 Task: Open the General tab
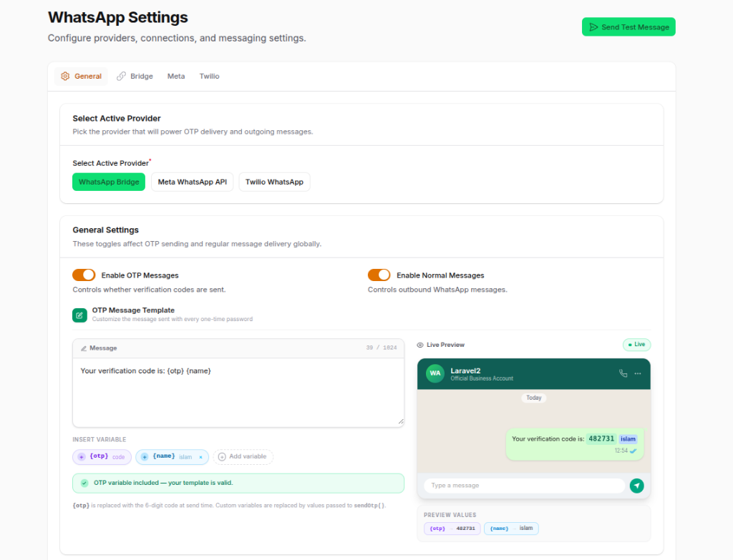point(81,76)
